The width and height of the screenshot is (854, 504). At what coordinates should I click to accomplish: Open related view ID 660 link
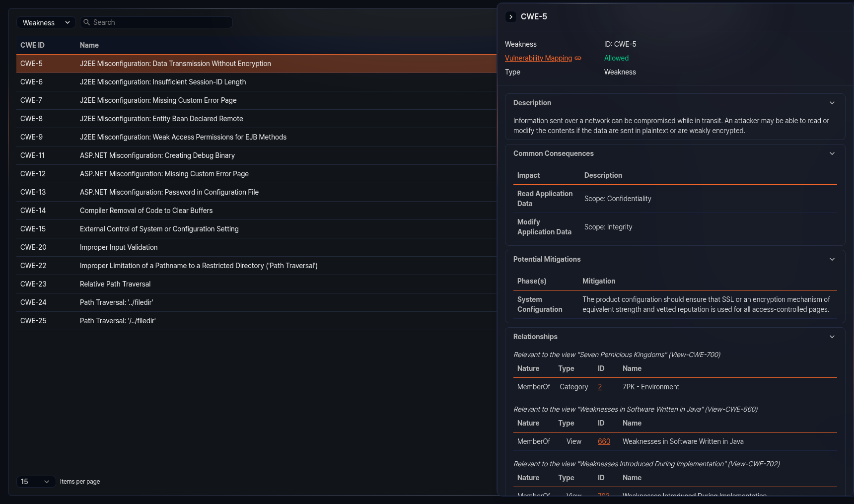click(x=604, y=441)
